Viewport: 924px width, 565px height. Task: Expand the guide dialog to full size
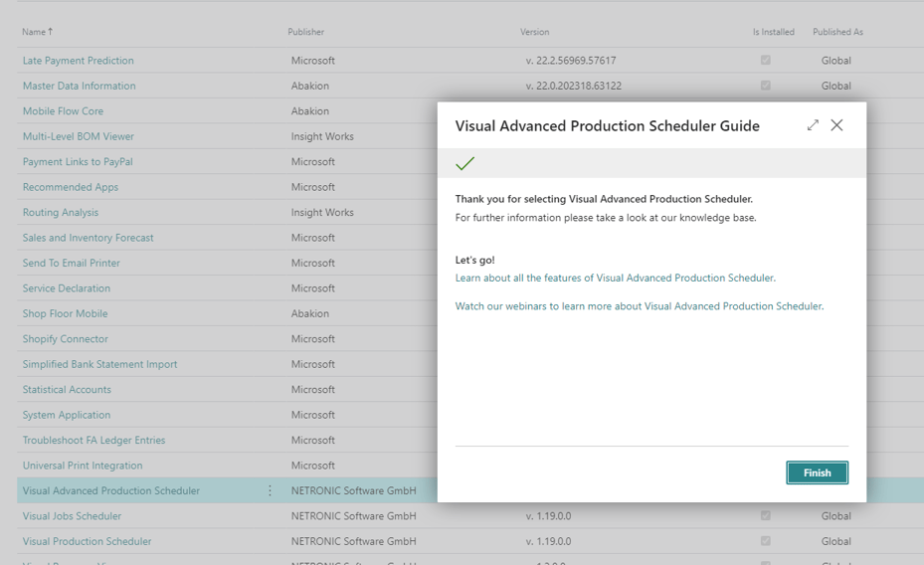coord(813,125)
